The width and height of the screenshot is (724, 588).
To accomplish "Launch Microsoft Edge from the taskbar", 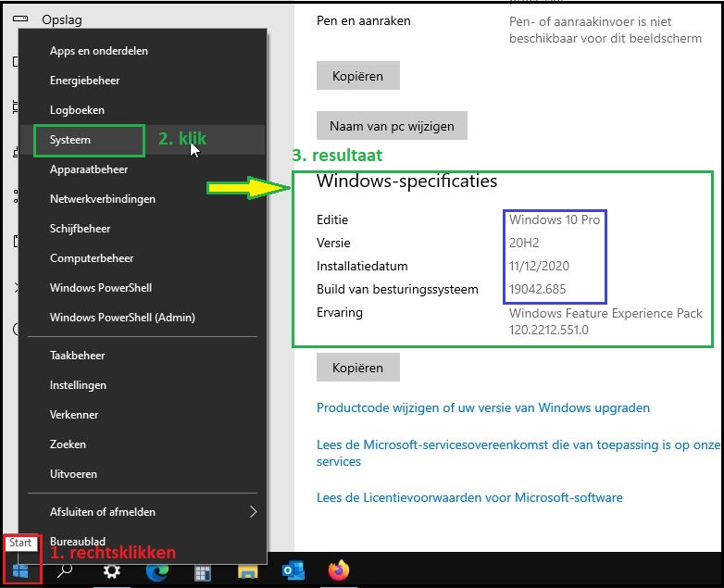I will (x=157, y=572).
